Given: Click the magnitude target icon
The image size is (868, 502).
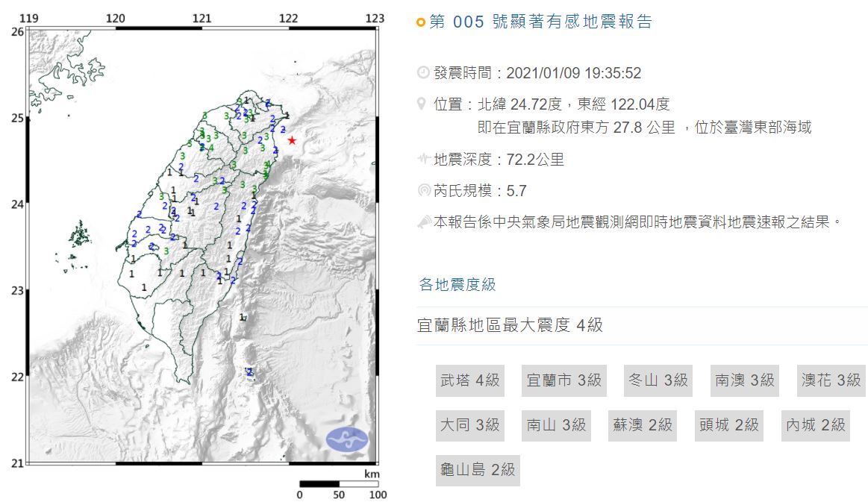Looking at the screenshot, I should 423,190.
